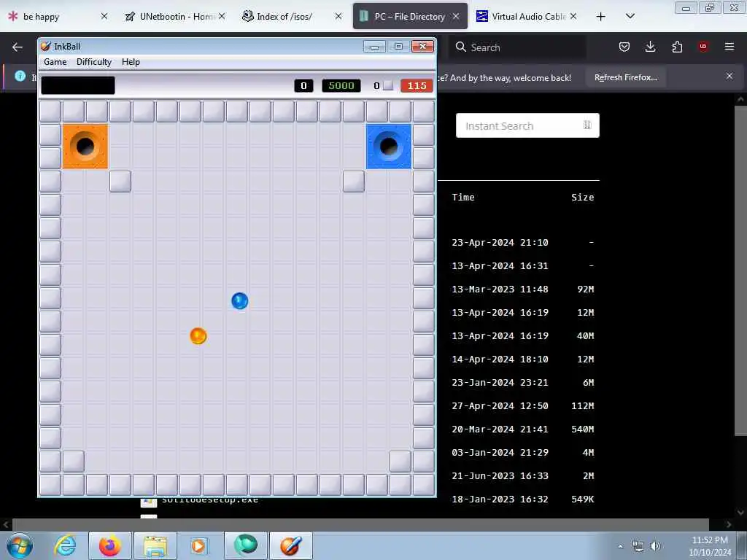Image resolution: width=747 pixels, height=560 pixels.
Task: Click the Refresh Firefox button
Action: click(625, 77)
